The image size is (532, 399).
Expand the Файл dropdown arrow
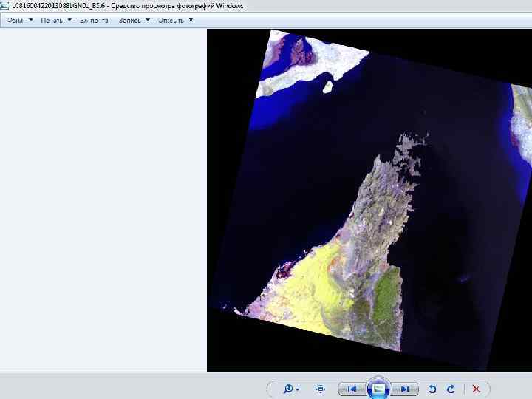pos(31,20)
